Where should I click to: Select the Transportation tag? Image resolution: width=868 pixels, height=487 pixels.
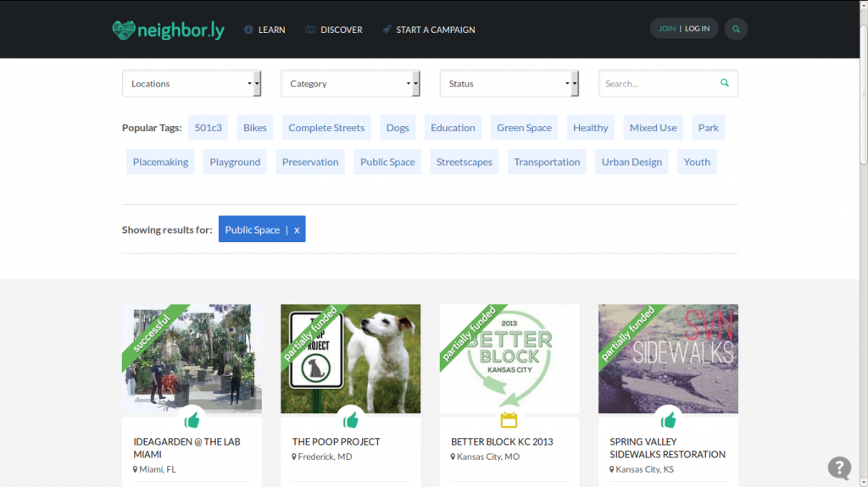[547, 162]
